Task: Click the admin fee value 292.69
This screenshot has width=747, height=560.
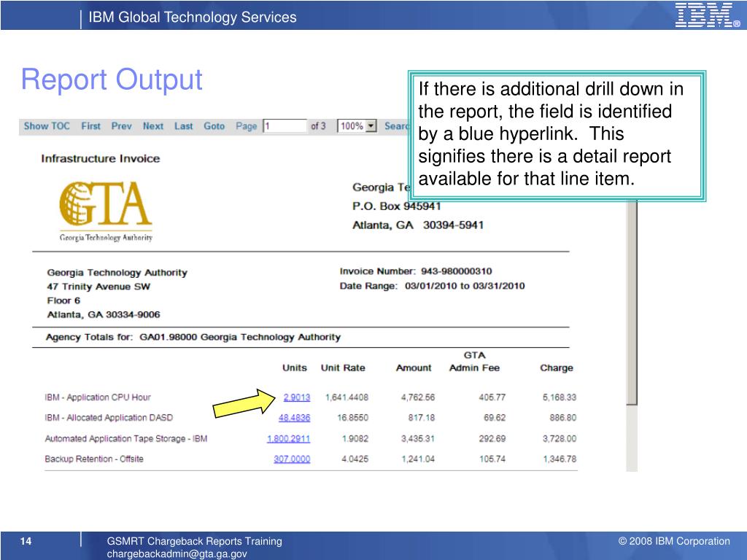Action: [492, 438]
